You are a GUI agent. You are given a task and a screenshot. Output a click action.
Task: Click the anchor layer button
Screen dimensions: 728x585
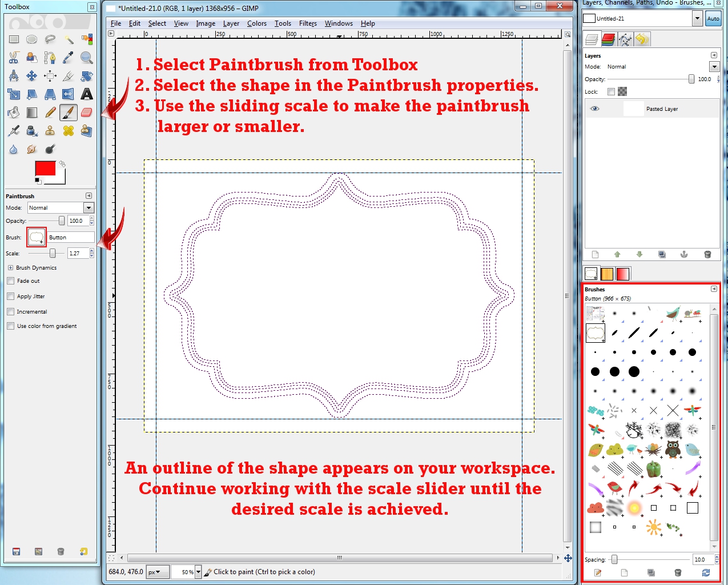click(x=683, y=254)
